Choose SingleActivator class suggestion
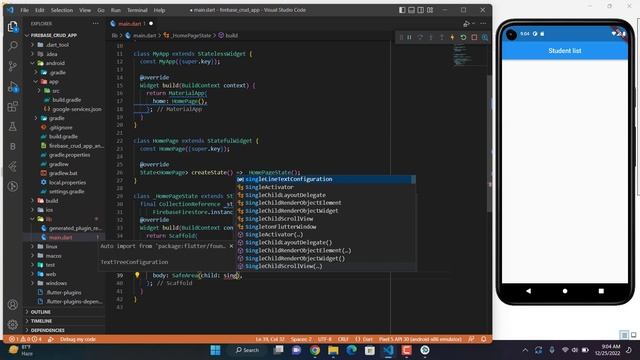 point(326,187)
